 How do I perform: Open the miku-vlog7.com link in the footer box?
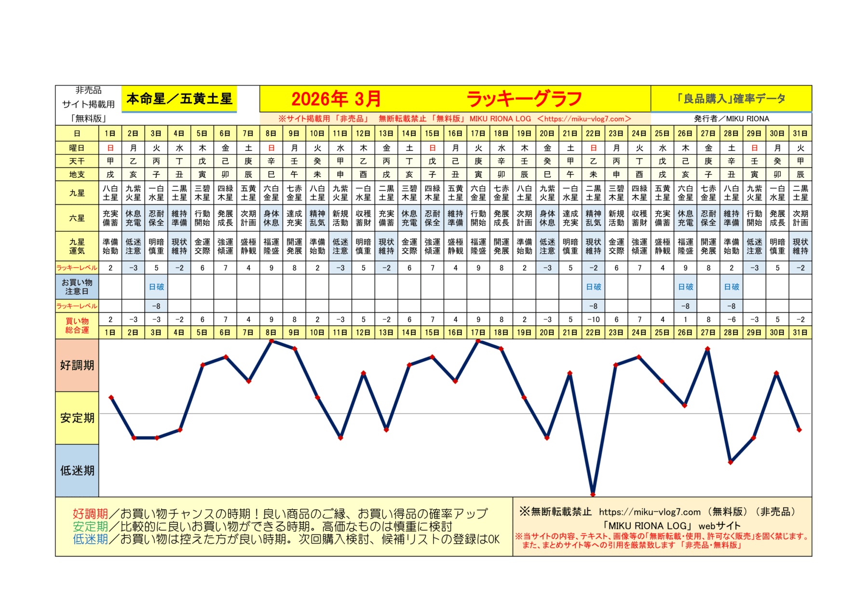(x=649, y=512)
